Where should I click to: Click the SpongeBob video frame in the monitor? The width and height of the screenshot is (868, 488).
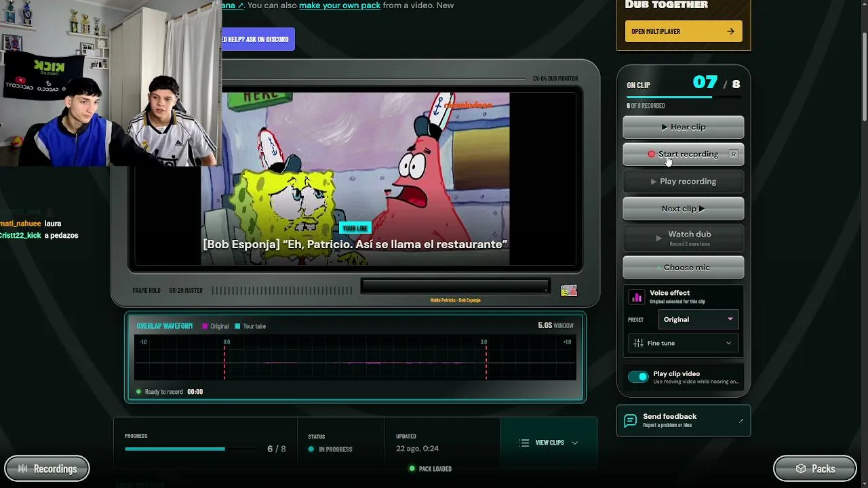click(355, 178)
